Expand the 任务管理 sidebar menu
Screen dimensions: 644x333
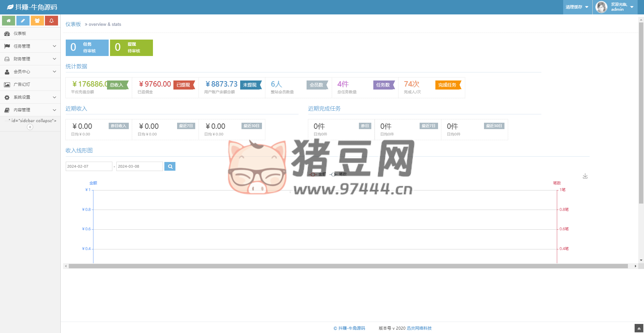click(30, 46)
